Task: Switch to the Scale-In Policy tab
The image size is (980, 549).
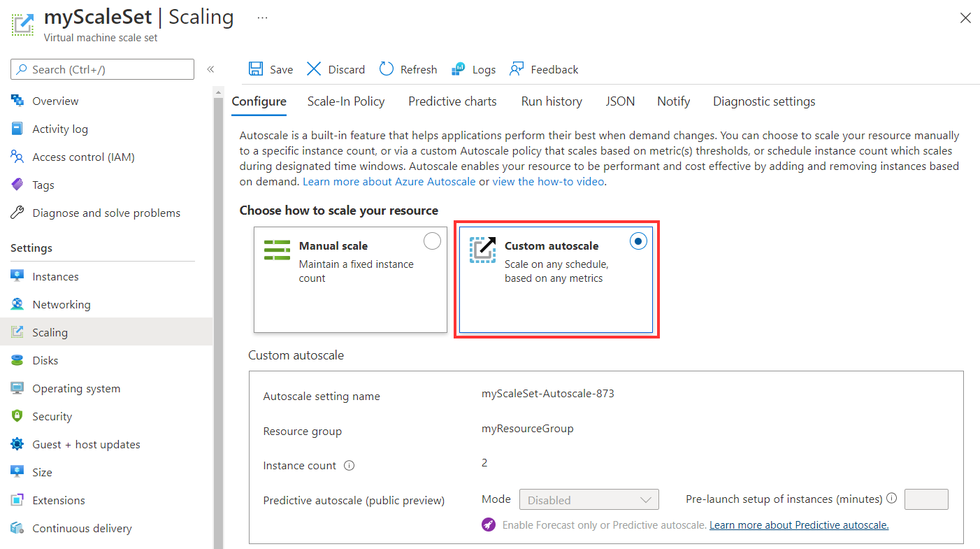Action: 346,101
